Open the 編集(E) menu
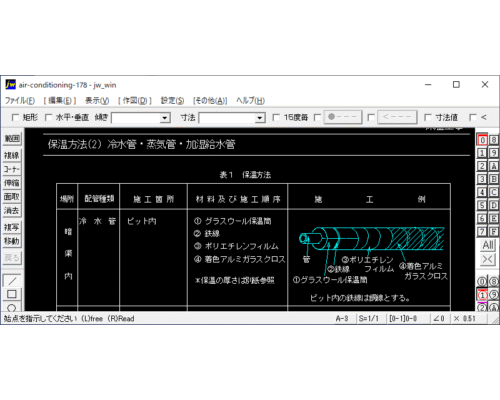Image resolution: width=500 pixels, height=400 pixels. tap(60, 100)
